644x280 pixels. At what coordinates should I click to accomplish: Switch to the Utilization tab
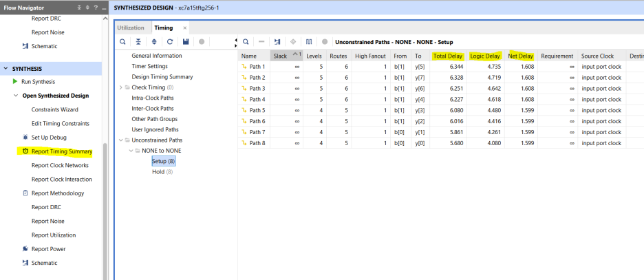coord(131,28)
